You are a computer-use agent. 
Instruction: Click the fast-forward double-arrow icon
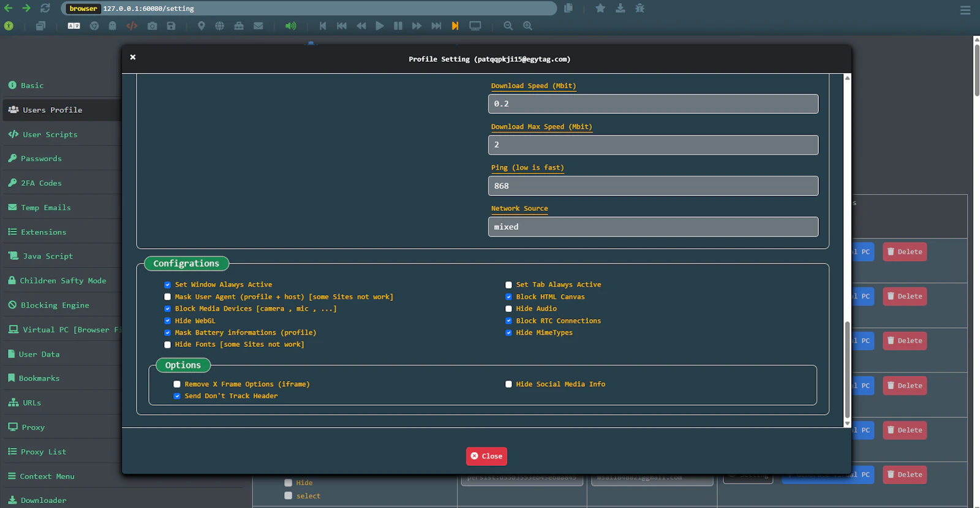417,26
